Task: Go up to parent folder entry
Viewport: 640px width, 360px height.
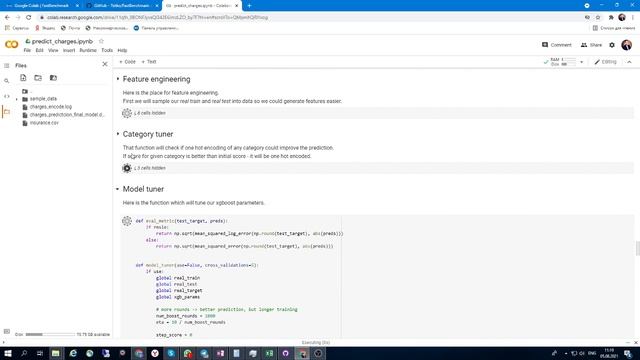Action: [x=27, y=91]
